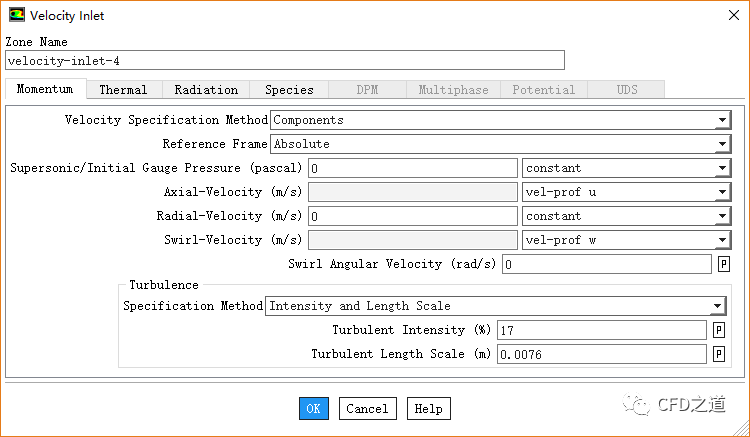Select the Species tab

point(289,90)
